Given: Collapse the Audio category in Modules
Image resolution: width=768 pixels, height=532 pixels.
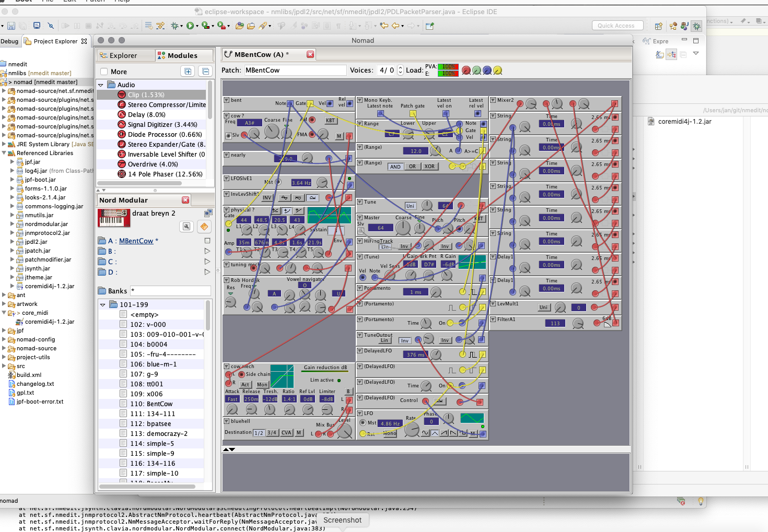Looking at the screenshot, I should click(101, 85).
